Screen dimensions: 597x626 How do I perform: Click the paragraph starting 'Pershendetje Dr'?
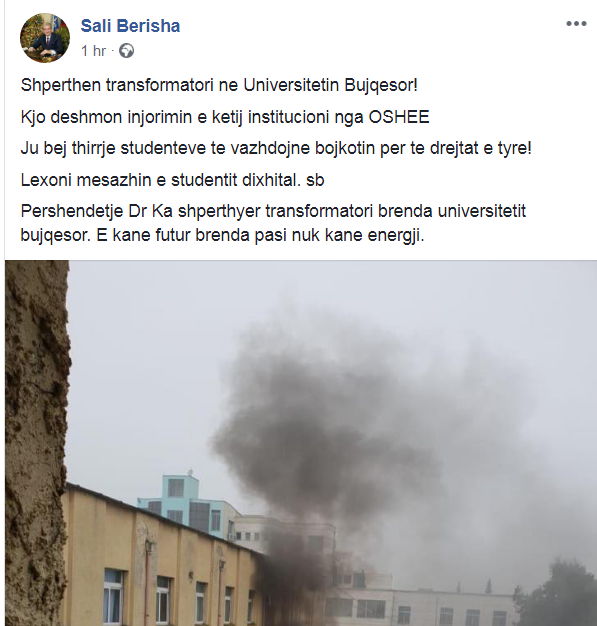(x=273, y=223)
